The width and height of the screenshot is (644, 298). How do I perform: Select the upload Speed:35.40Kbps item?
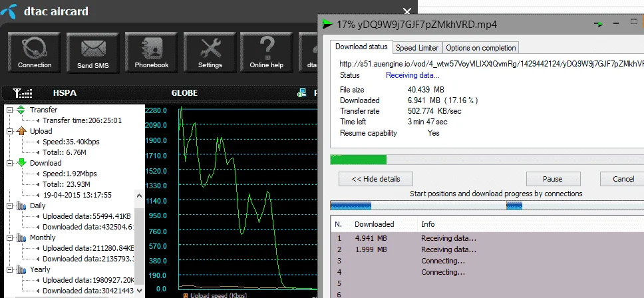click(71, 142)
